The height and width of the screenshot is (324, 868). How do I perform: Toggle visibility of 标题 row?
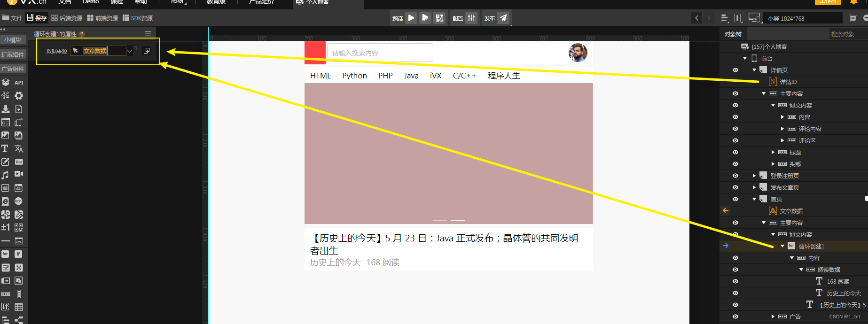click(735, 152)
